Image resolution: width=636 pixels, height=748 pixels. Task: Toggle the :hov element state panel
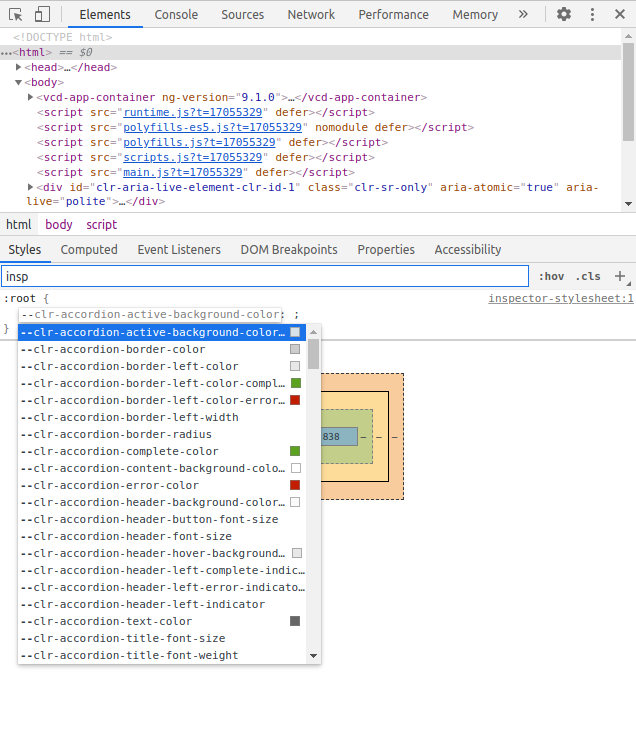pyautogui.click(x=551, y=277)
